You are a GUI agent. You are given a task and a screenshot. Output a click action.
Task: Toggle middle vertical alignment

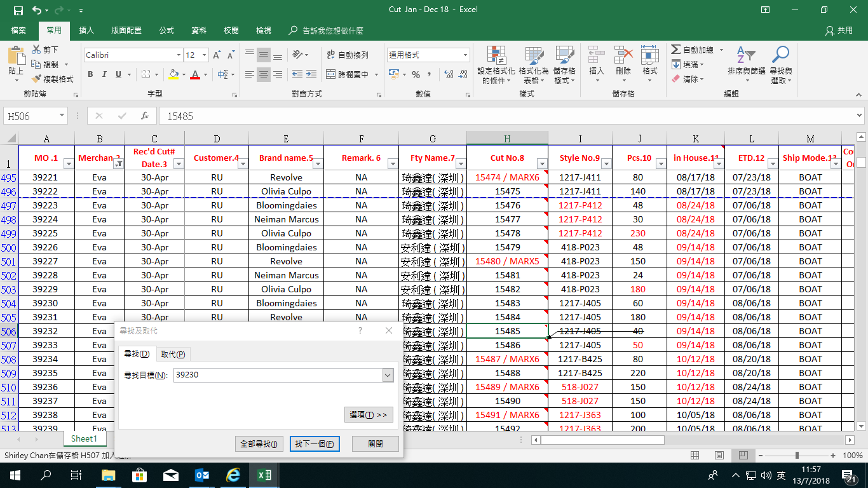pyautogui.click(x=264, y=55)
